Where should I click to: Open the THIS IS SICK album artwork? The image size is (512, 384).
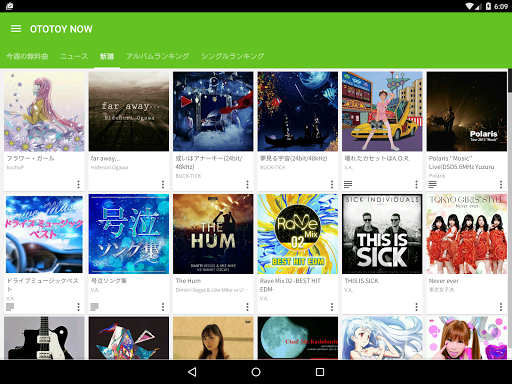point(382,234)
